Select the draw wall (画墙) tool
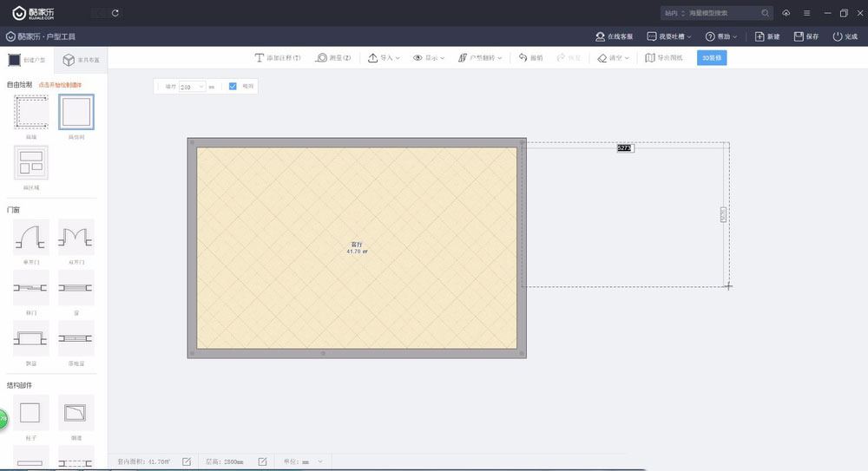This screenshot has height=471, width=868. point(30,113)
